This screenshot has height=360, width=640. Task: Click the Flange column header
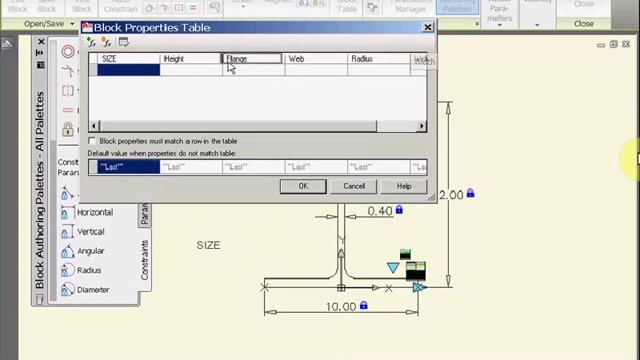point(252,59)
